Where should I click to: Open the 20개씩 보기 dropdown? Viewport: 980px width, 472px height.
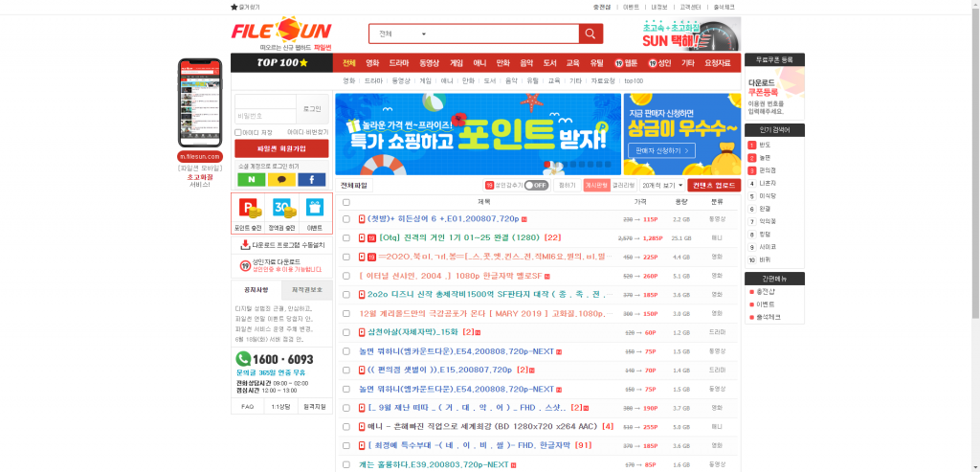[662, 186]
